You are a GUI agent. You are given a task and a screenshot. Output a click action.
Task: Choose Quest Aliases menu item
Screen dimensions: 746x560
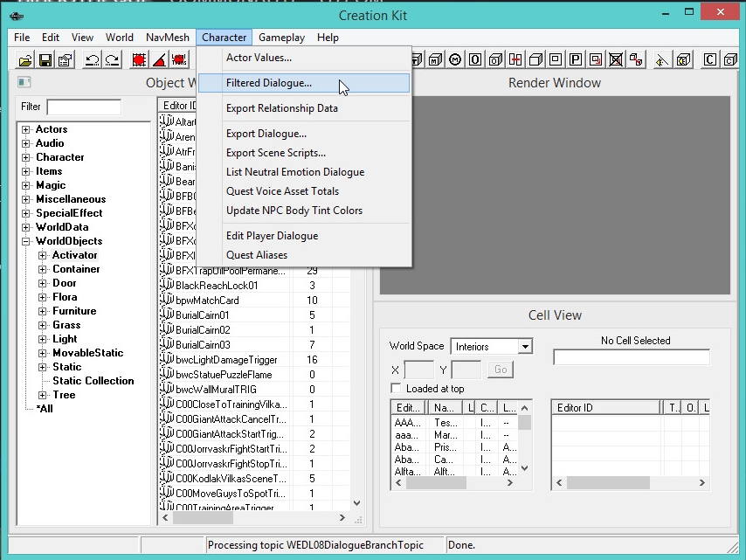pyautogui.click(x=303, y=255)
